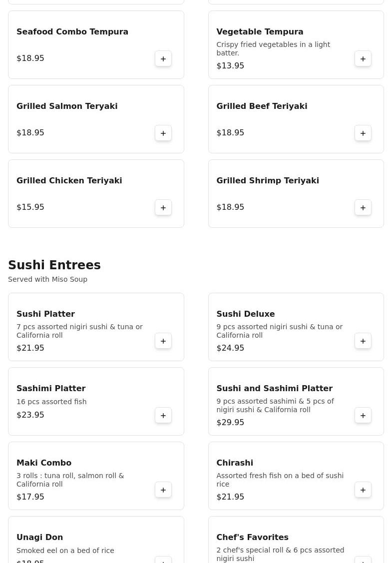This screenshot has height=563, width=392.
Task: Click the Maki Combo item title
Action: (x=44, y=463)
